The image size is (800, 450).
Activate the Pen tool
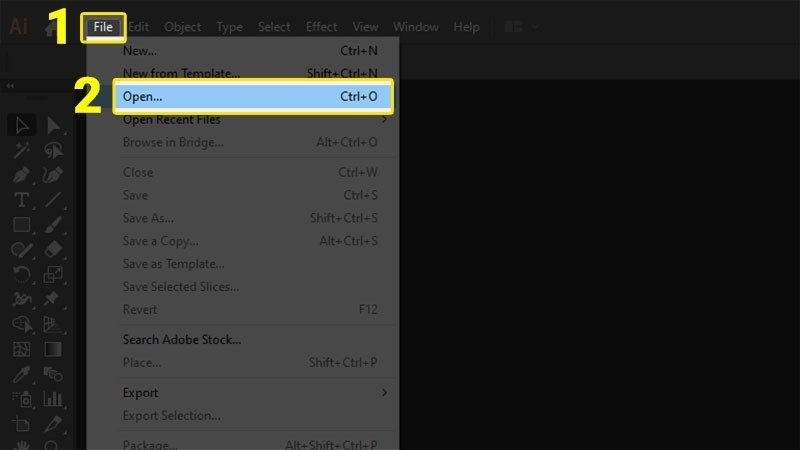[x=22, y=175]
